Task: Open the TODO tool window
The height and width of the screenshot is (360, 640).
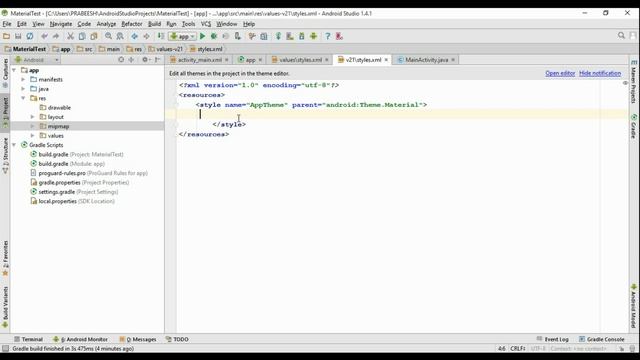Action: point(177,339)
